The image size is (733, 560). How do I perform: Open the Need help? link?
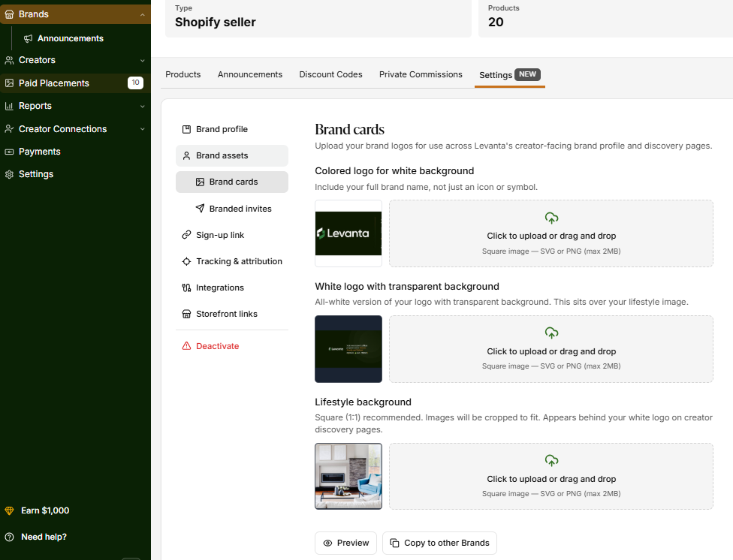(44, 537)
